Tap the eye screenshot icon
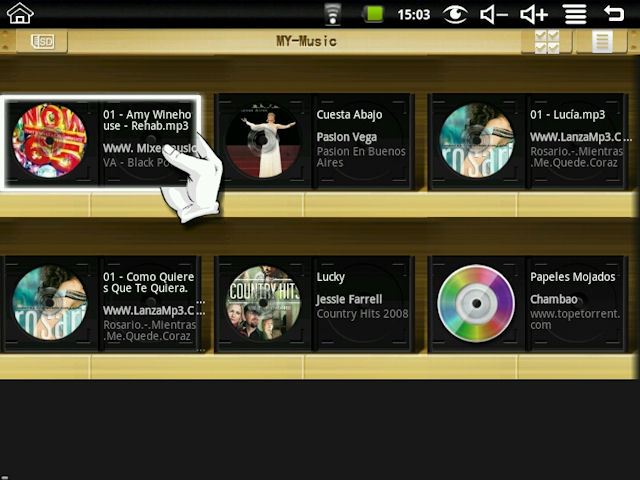This screenshot has height=480, width=640. [x=455, y=15]
